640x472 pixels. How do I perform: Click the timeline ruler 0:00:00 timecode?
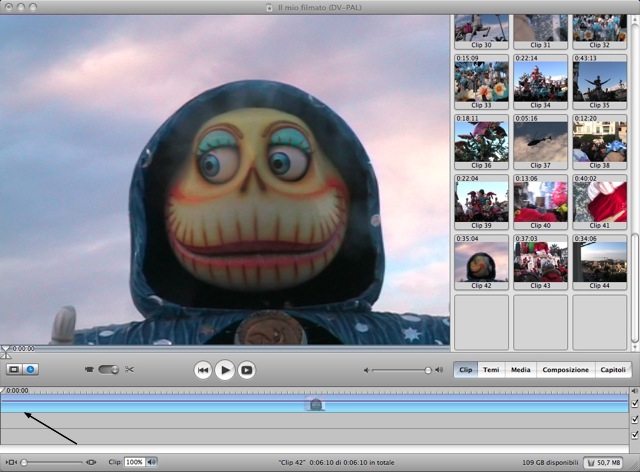coord(17,391)
